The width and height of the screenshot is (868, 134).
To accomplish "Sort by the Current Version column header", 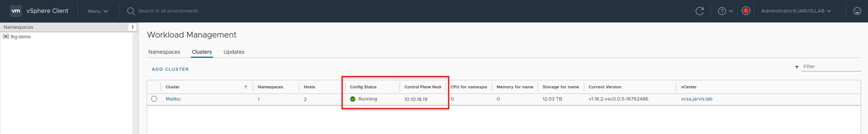I will pyautogui.click(x=605, y=87).
